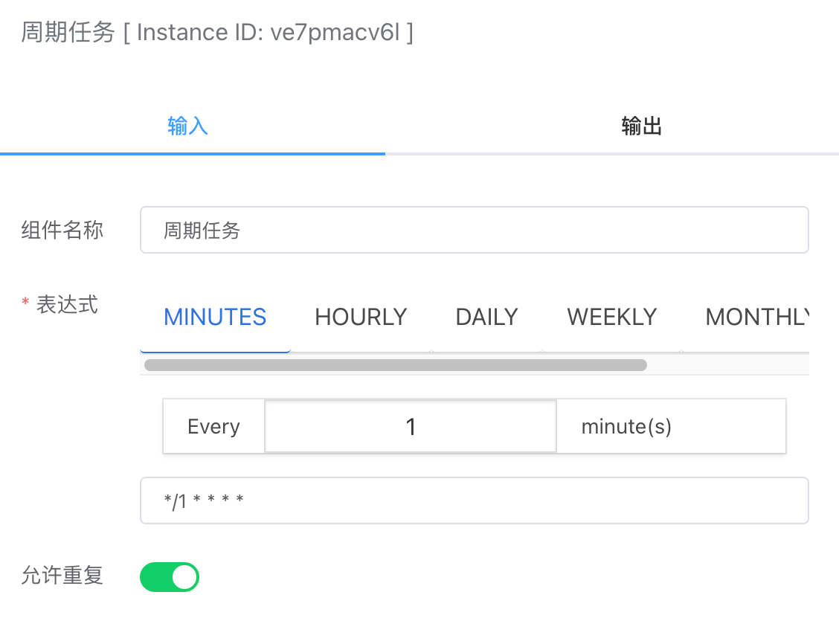This screenshot has width=839, height=644.
Task: Switch to the 输出 tab
Action: 641,126
